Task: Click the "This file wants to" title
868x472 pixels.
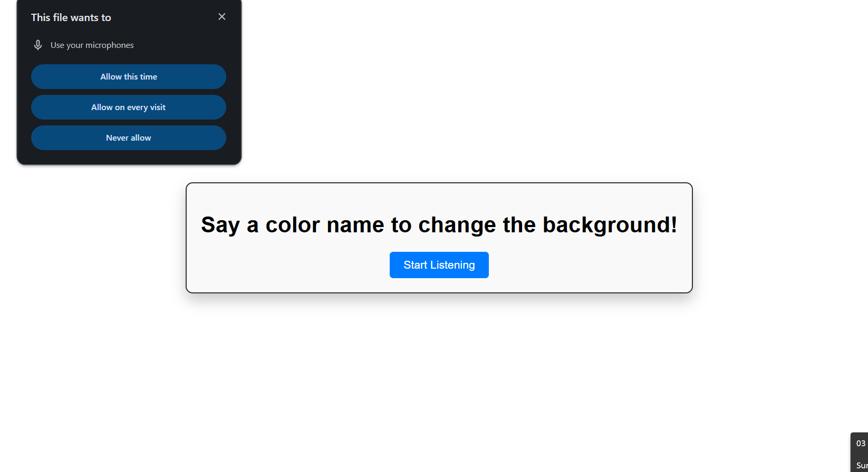Action: (x=71, y=17)
